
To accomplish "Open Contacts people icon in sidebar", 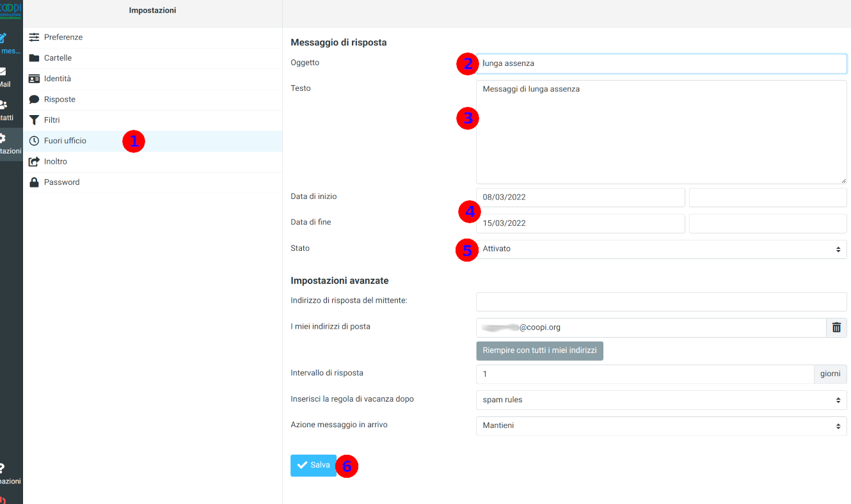I will point(3,105).
